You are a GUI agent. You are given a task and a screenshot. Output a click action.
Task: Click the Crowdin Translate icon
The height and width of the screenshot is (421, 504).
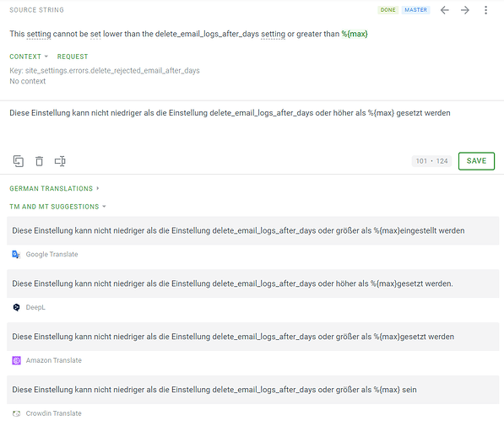click(16, 413)
